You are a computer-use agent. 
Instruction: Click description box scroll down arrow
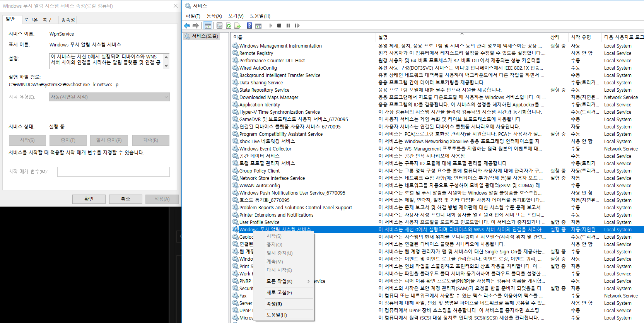click(x=166, y=66)
